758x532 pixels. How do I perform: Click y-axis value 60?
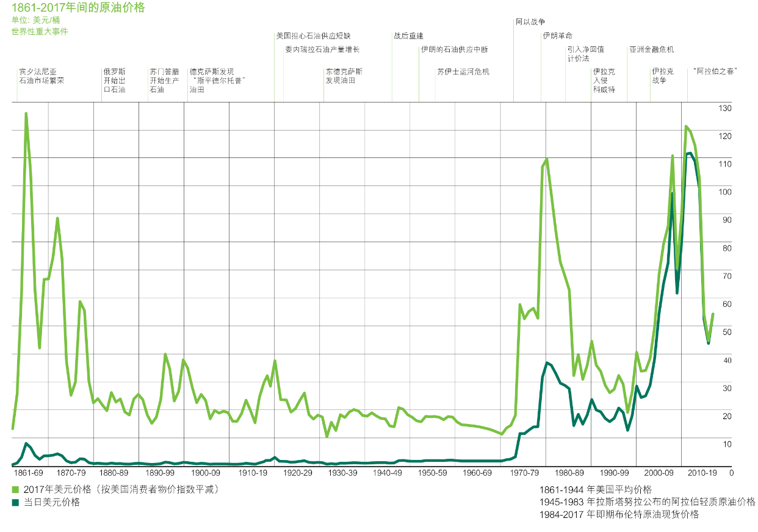click(726, 304)
